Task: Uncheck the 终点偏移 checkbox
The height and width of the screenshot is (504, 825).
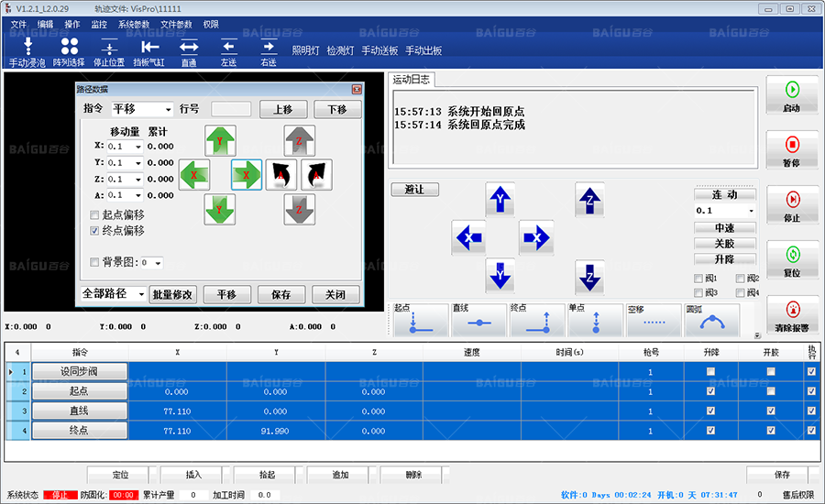Action: pyautogui.click(x=94, y=230)
